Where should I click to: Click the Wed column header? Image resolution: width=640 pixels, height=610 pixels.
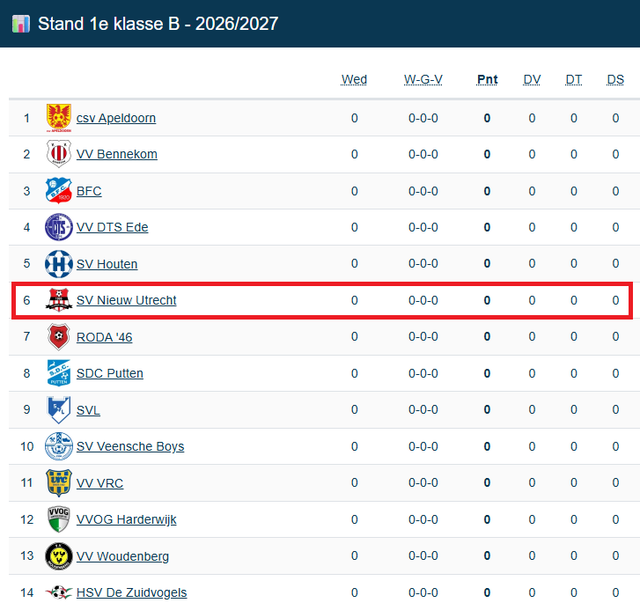[x=354, y=79]
